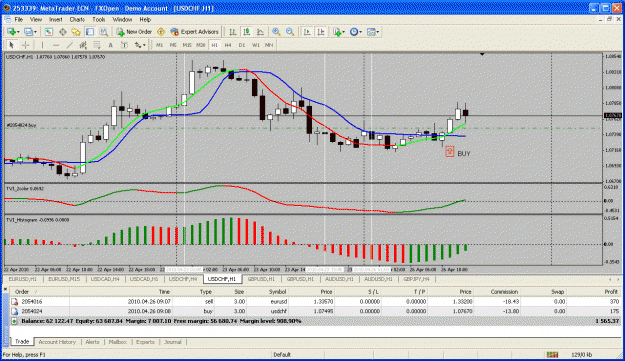Viewport: 625px width, 361px height.
Task: Open the Navigator panel icon
Action: (76, 32)
